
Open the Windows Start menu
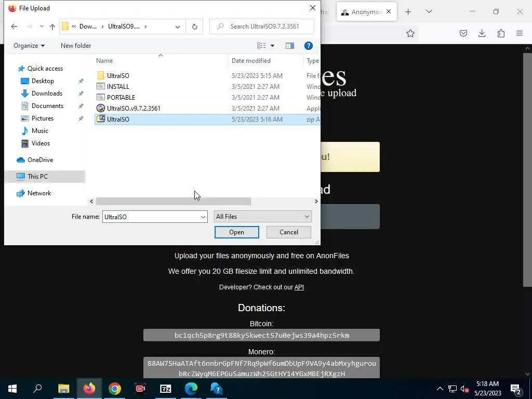tap(12, 389)
